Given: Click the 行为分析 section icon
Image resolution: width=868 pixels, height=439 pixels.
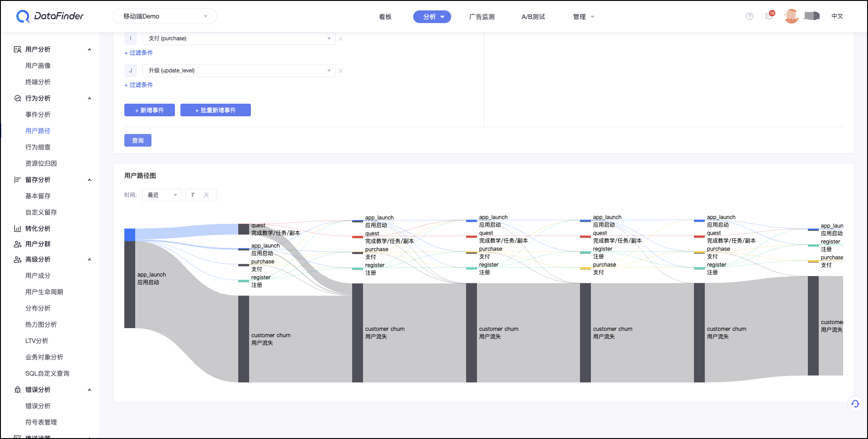Looking at the screenshot, I should coord(18,98).
